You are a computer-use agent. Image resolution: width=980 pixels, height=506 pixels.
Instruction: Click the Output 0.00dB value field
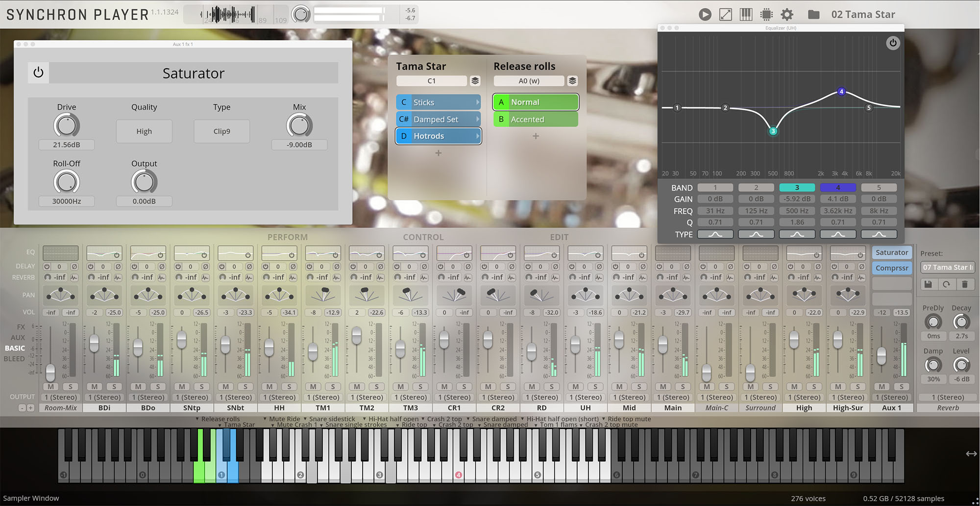pyautogui.click(x=144, y=201)
